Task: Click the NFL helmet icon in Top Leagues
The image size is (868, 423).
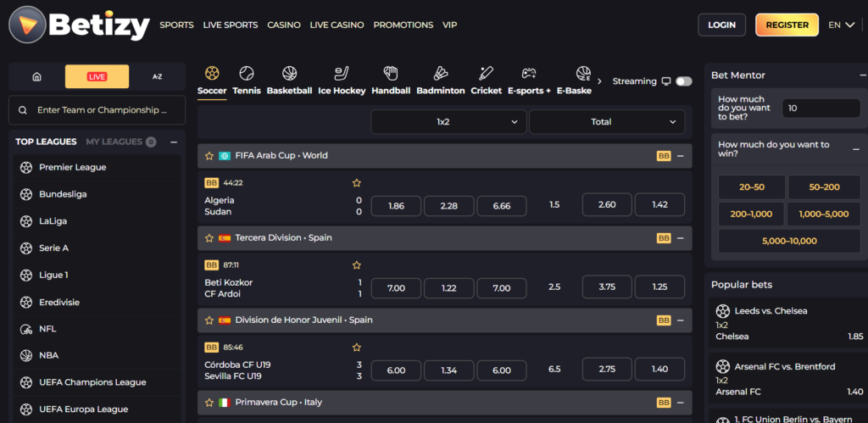Action: click(26, 329)
